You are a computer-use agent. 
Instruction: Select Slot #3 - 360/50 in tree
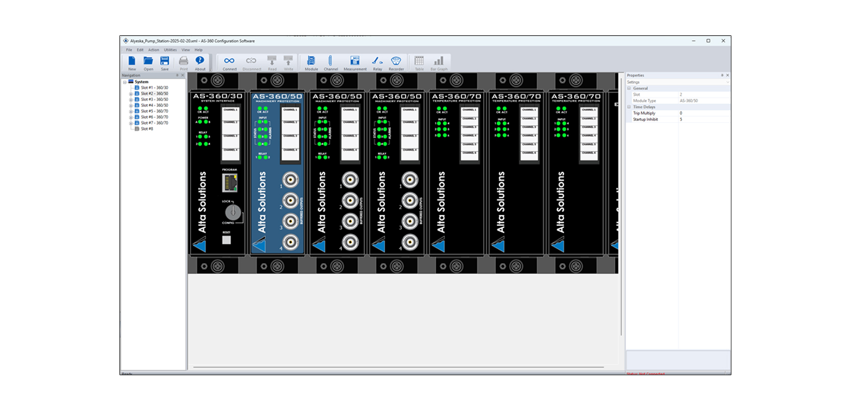point(154,99)
